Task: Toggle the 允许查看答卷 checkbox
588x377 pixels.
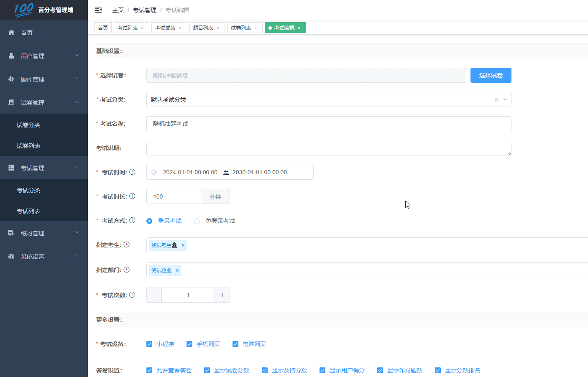Action: [149, 370]
